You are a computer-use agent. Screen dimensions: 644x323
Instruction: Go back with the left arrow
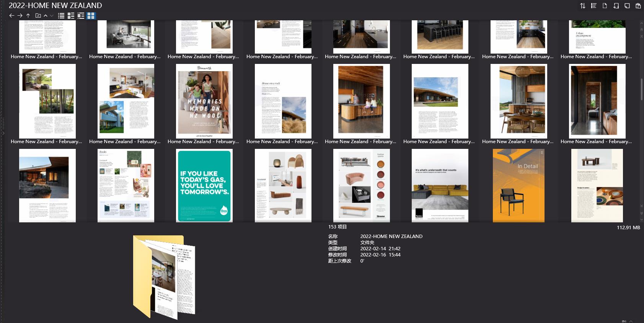coord(11,16)
